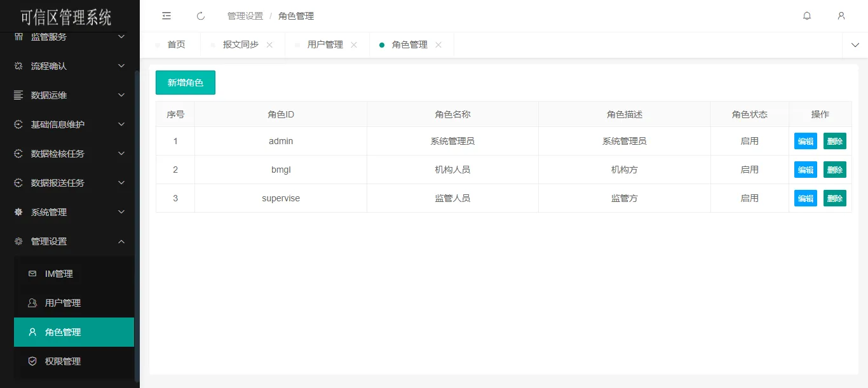Screen dimensions: 868x388
Task: Close the 报文同步 tab
Action: [269, 45]
